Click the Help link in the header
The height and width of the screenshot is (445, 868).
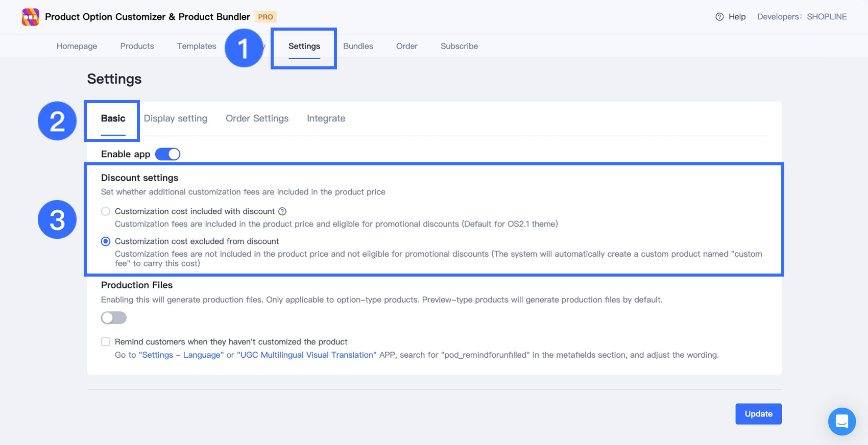pyautogui.click(x=737, y=17)
